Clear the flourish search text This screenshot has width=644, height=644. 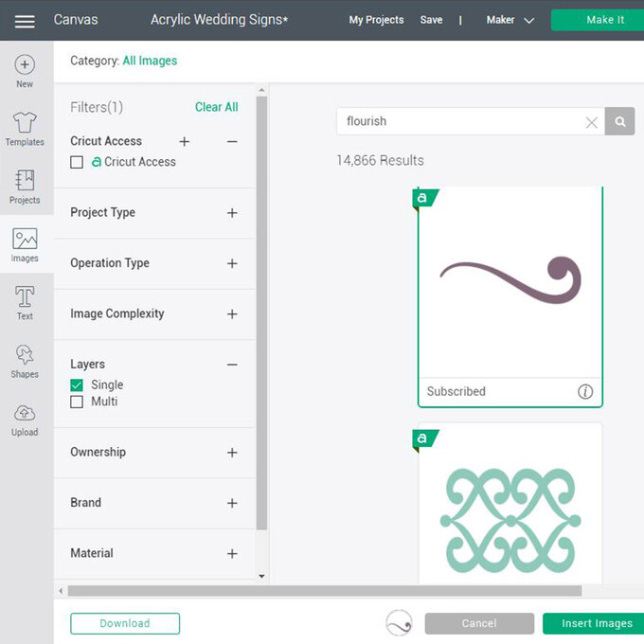pos(591,122)
